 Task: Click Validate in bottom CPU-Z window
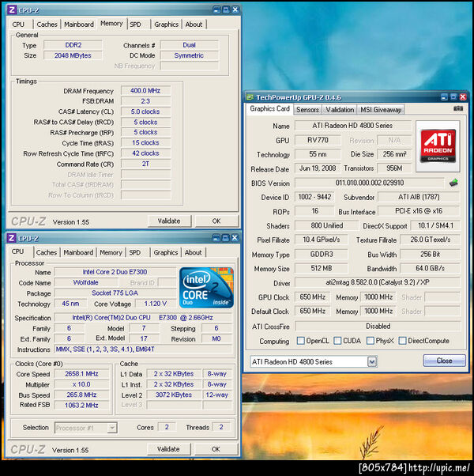click(x=168, y=449)
